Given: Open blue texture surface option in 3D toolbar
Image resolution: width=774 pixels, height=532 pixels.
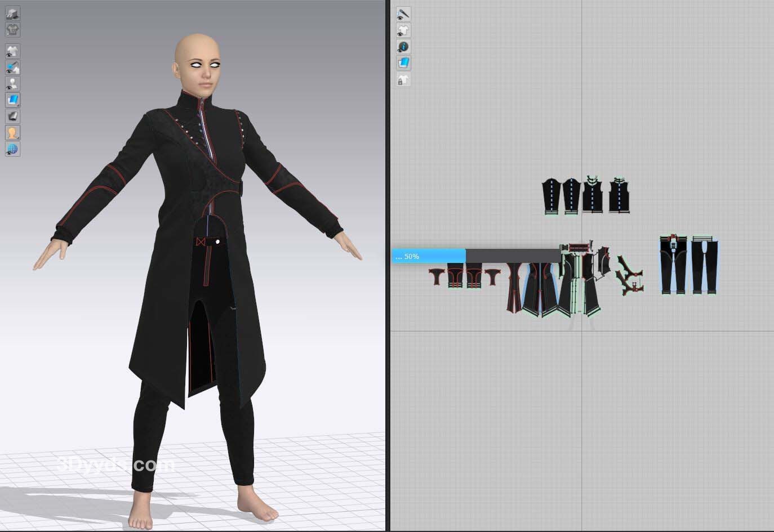Looking at the screenshot, I should click(x=12, y=100).
